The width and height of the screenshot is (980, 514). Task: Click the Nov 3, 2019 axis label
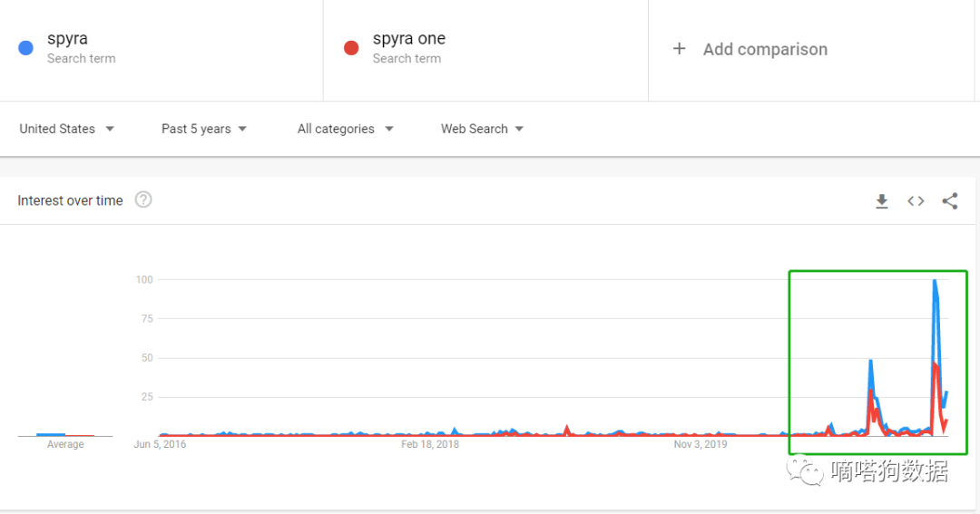700,444
